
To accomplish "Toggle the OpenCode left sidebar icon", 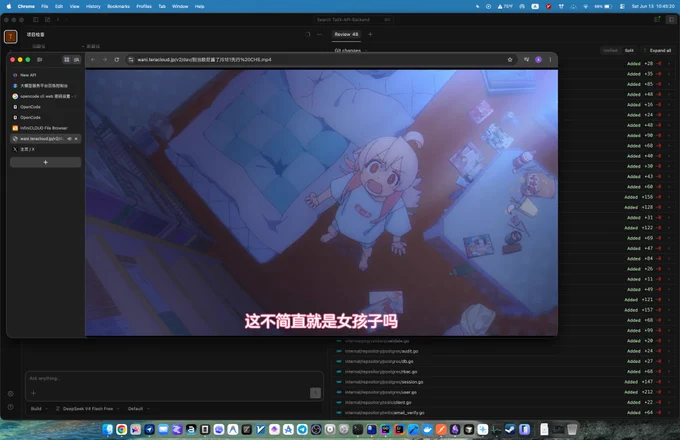I will point(36,20).
